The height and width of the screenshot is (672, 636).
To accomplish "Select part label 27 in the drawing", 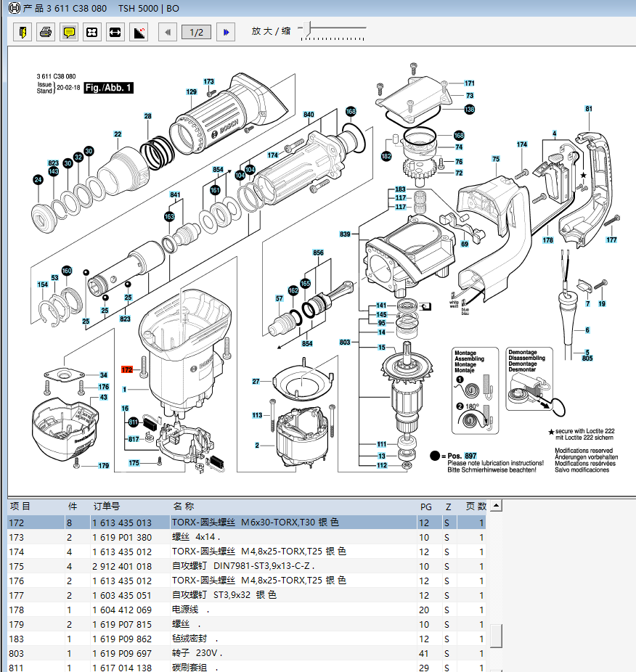I will 256,382.
